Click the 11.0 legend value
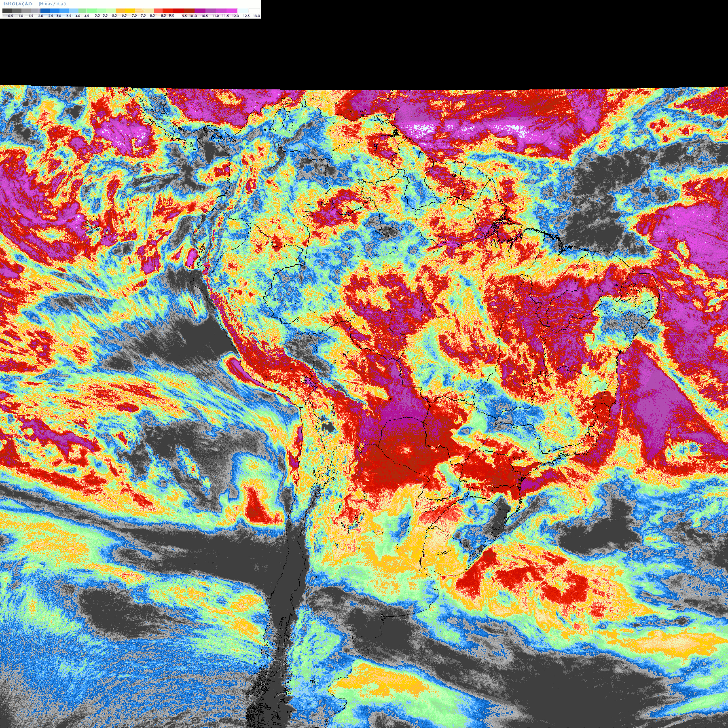Screen dimensions: 728x728 pyautogui.click(x=216, y=16)
